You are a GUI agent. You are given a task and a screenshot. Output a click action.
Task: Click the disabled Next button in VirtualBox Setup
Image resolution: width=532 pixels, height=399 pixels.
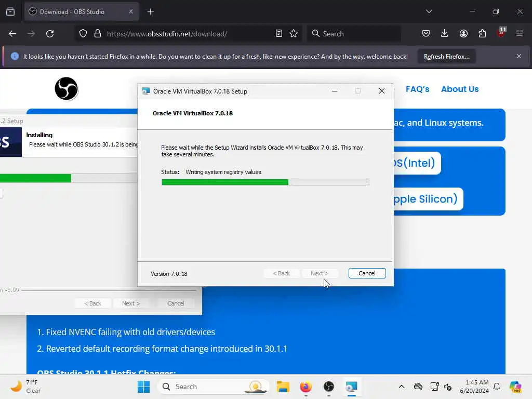click(320, 273)
